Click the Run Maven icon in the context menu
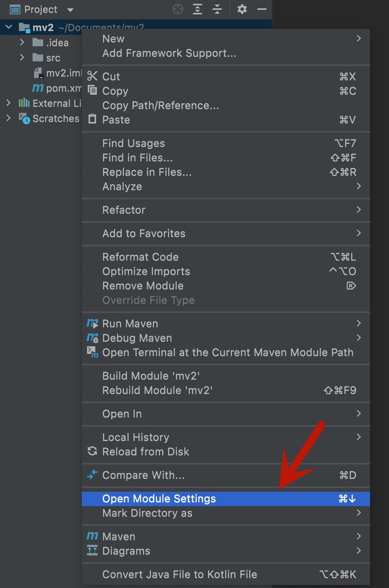Image resolution: width=389 pixels, height=588 pixels. (92, 324)
